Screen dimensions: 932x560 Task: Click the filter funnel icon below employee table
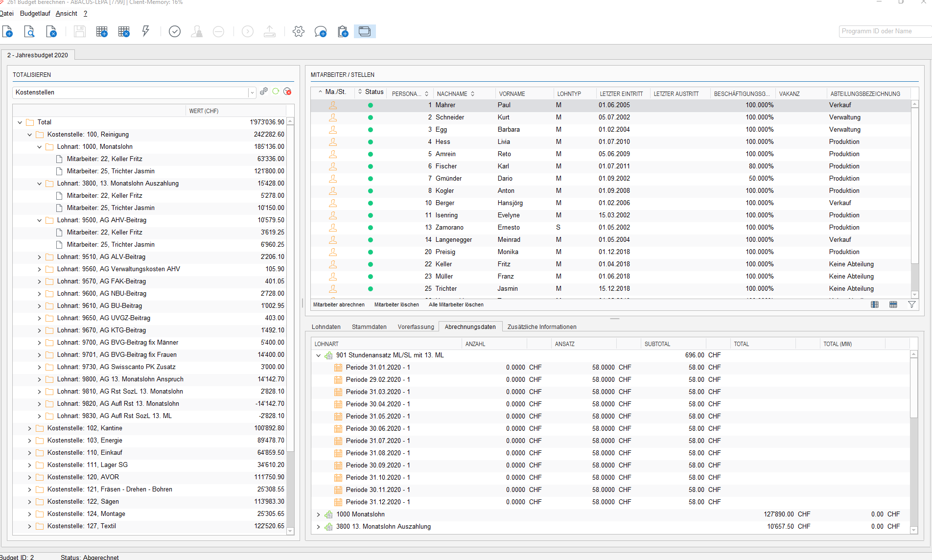[x=912, y=304]
